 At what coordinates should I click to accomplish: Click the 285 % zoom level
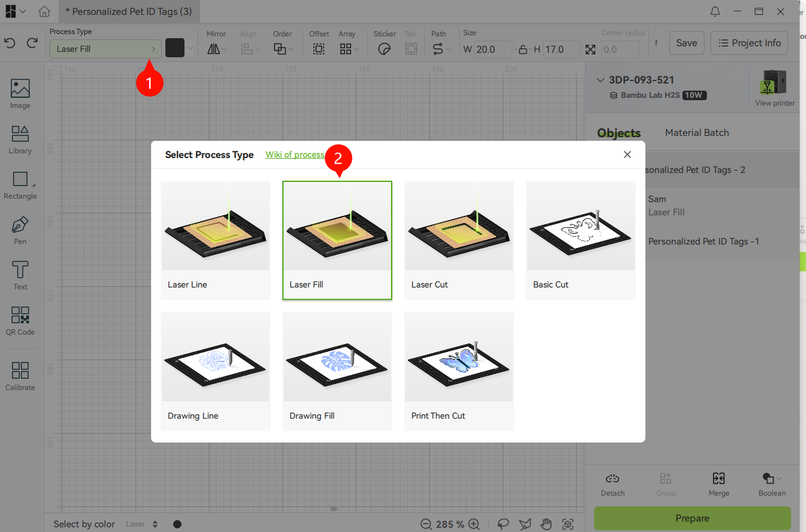click(x=450, y=524)
